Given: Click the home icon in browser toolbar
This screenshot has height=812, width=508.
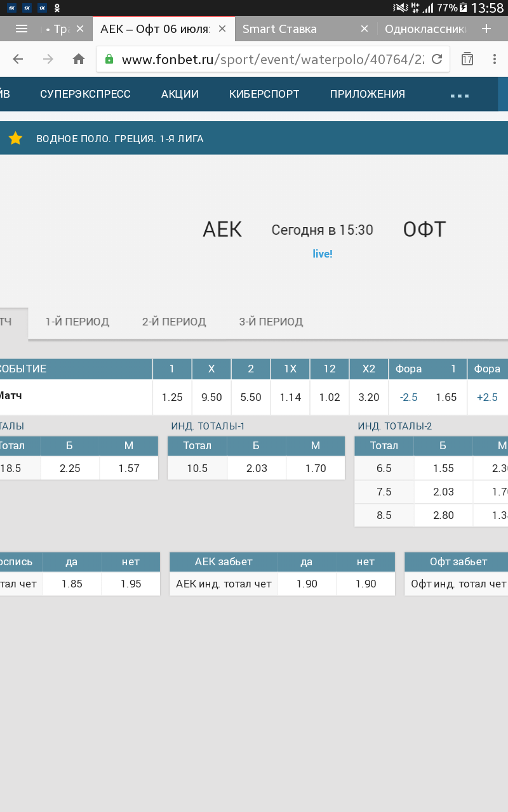Looking at the screenshot, I should [x=79, y=59].
